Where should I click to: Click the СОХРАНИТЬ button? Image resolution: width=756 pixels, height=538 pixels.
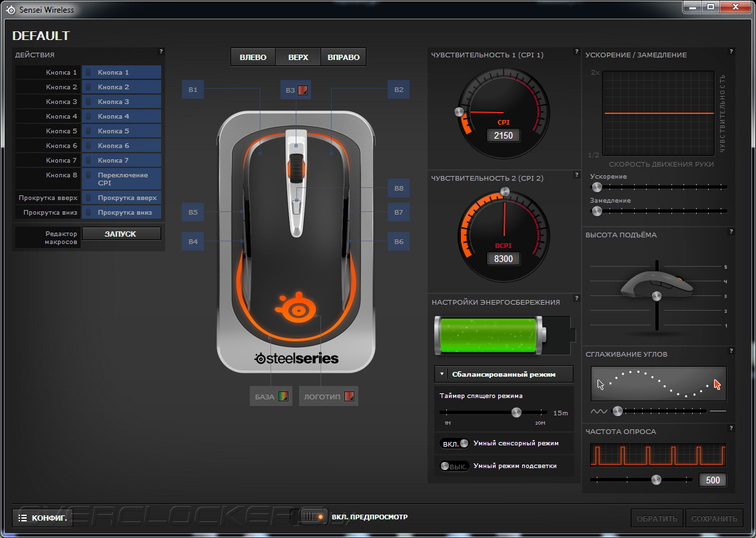click(x=714, y=518)
